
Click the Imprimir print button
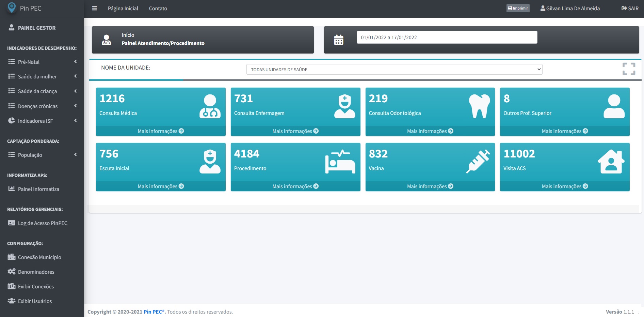pyautogui.click(x=518, y=8)
